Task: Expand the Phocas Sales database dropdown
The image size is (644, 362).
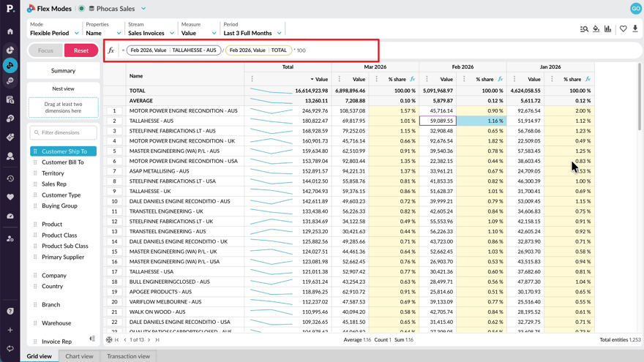Action: click(143, 9)
